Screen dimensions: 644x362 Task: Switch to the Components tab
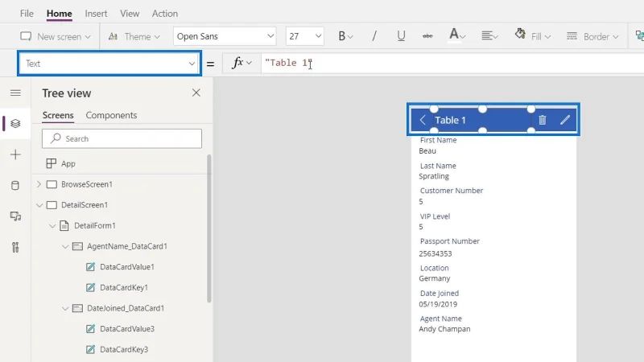tap(111, 115)
